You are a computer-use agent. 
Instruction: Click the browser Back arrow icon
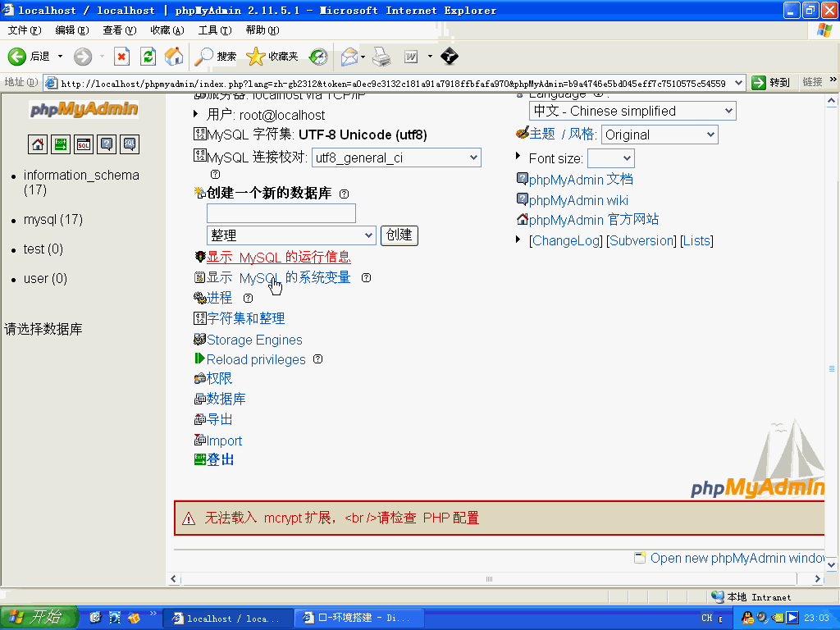17,57
